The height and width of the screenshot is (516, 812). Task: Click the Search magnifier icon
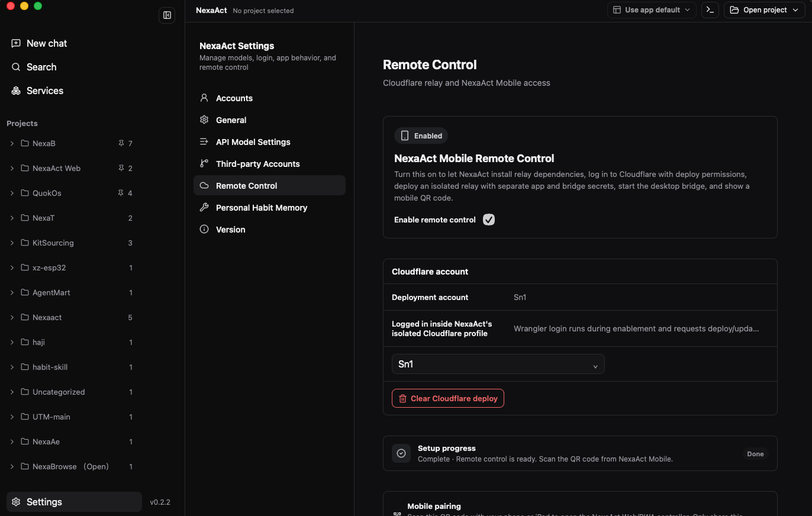16,67
